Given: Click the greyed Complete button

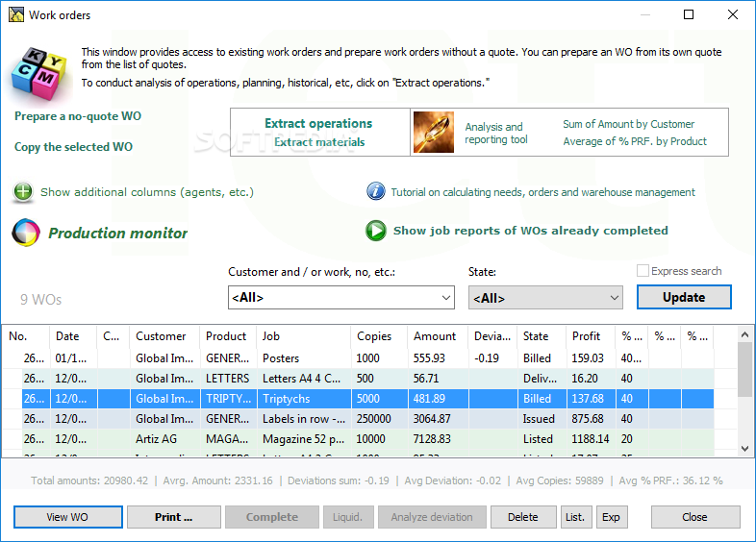Looking at the screenshot, I should tap(272, 517).
